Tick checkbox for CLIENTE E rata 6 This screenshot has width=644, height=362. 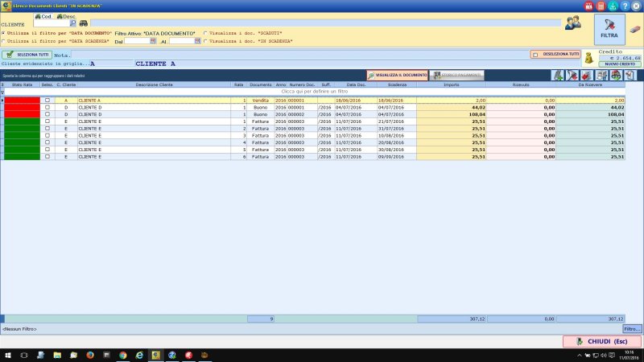[x=47, y=156]
